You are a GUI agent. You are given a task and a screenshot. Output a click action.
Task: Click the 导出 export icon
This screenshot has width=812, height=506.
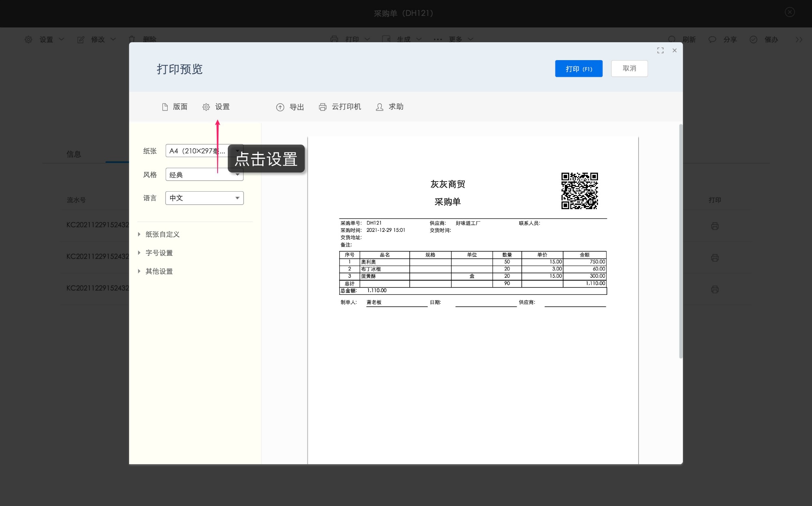click(280, 107)
